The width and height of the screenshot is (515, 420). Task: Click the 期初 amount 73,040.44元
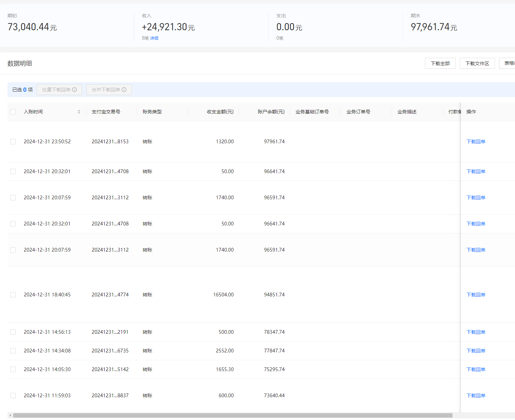(x=32, y=27)
